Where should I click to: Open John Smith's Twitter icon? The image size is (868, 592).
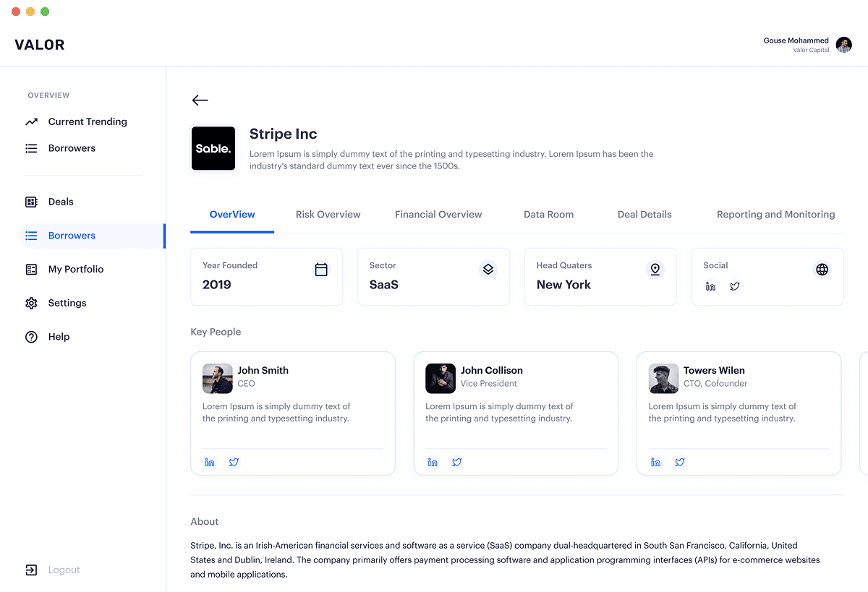234,462
